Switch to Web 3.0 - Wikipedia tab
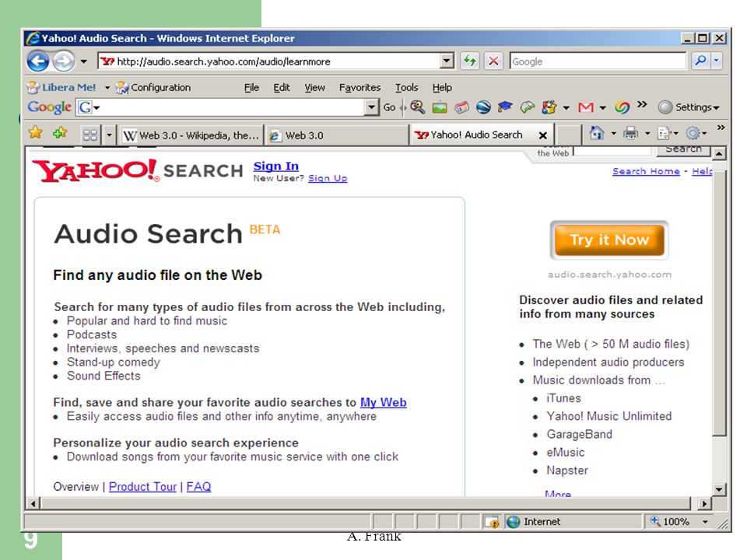 click(x=191, y=135)
